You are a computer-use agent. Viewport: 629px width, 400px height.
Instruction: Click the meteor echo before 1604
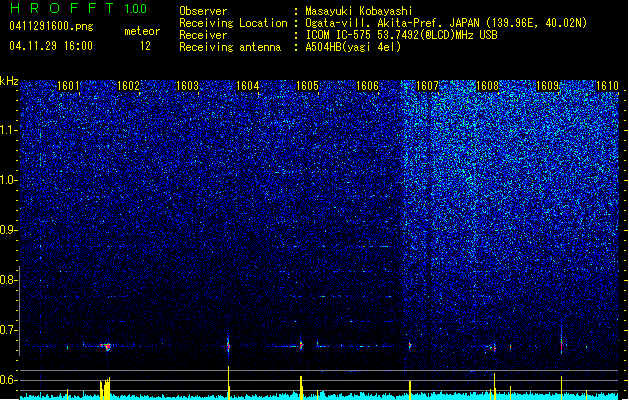(x=228, y=346)
